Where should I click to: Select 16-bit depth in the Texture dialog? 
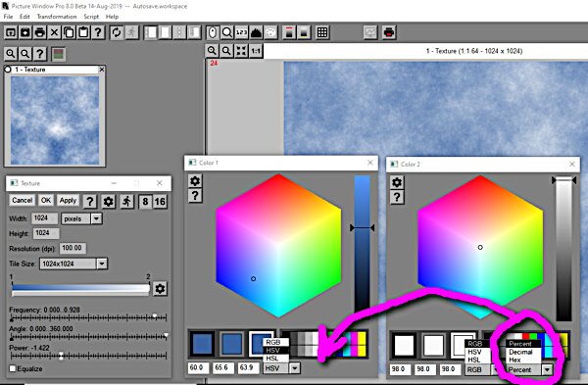tap(160, 201)
